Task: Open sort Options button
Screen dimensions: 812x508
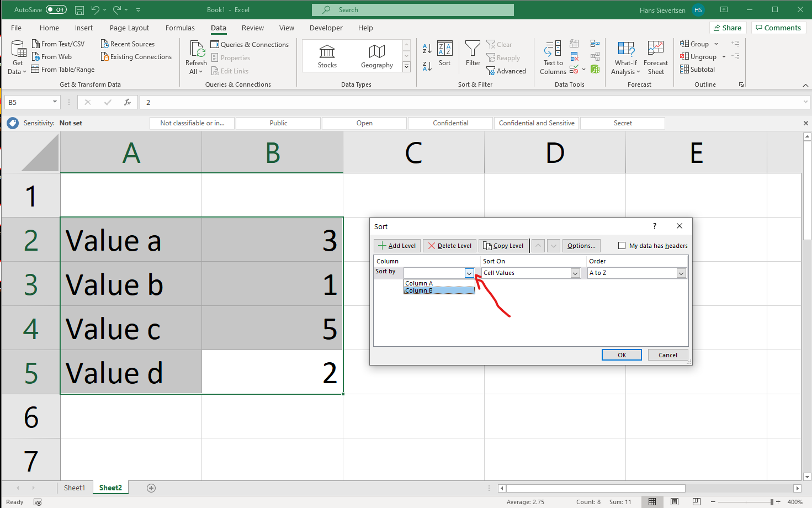Action: [x=581, y=246]
